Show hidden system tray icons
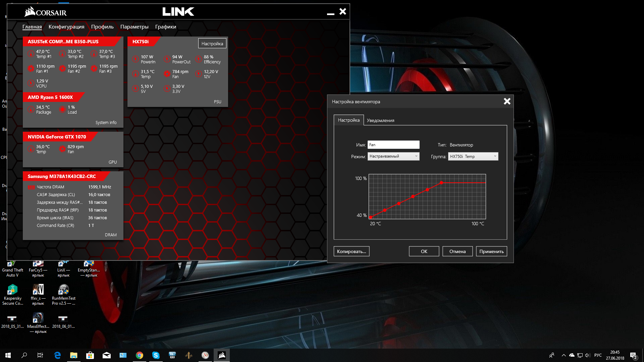644x362 pixels. (x=563, y=355)
